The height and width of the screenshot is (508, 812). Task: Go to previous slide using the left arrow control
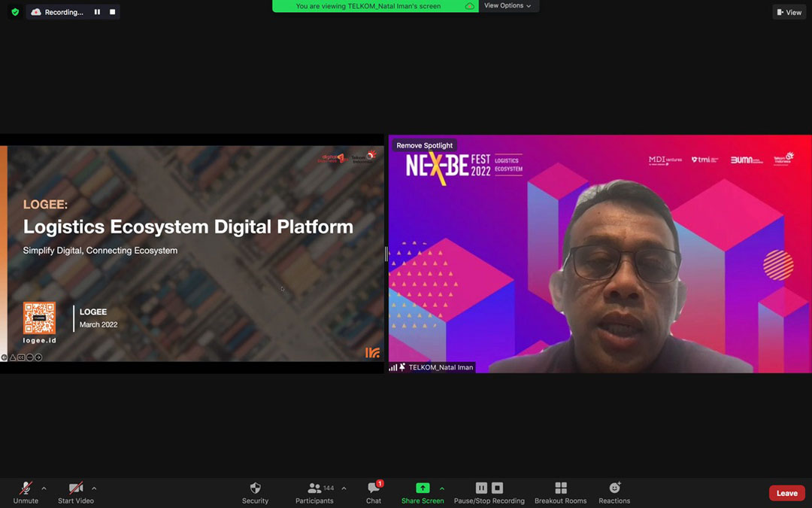5,357
